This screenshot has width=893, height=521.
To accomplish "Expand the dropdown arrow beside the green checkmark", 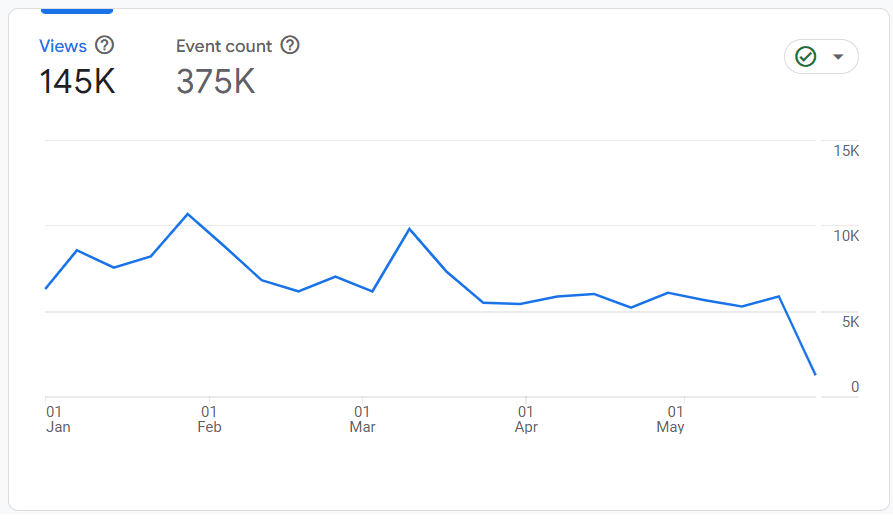I will (838, 57).
